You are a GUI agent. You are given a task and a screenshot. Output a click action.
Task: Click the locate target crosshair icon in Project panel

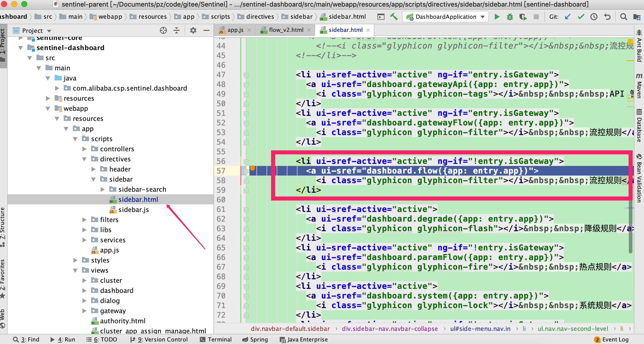click(163, 31)
